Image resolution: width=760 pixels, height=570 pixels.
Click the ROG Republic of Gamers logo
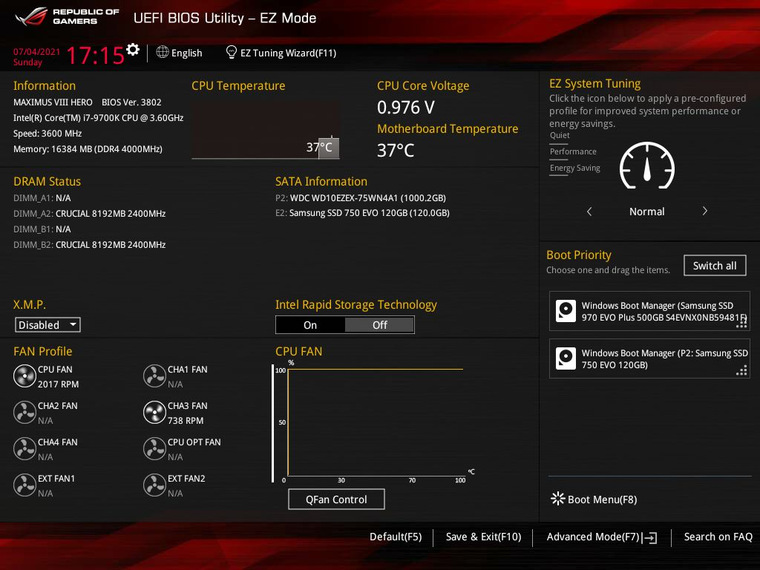(67, 16)
